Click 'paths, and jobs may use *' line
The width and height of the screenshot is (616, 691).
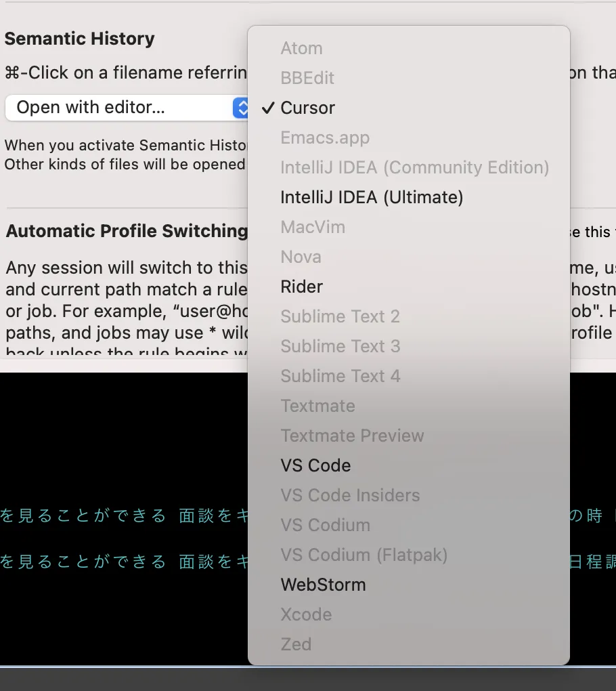[x=127, y=333]
